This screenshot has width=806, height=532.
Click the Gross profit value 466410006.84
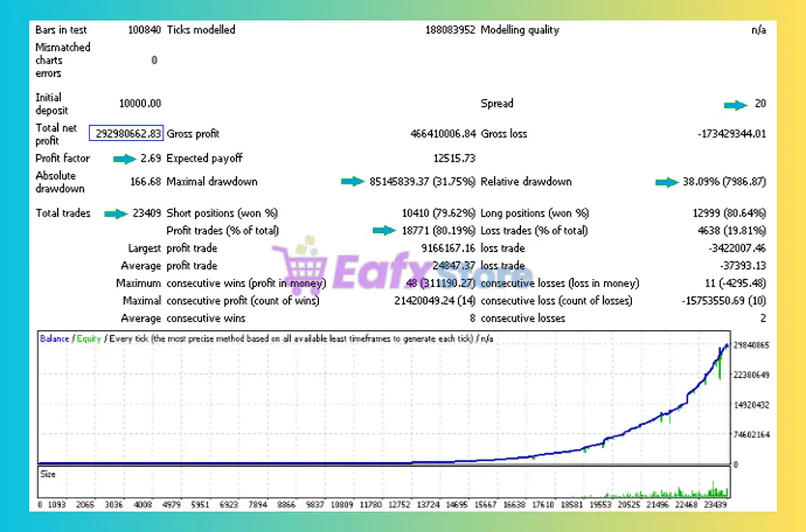(436, 134)
